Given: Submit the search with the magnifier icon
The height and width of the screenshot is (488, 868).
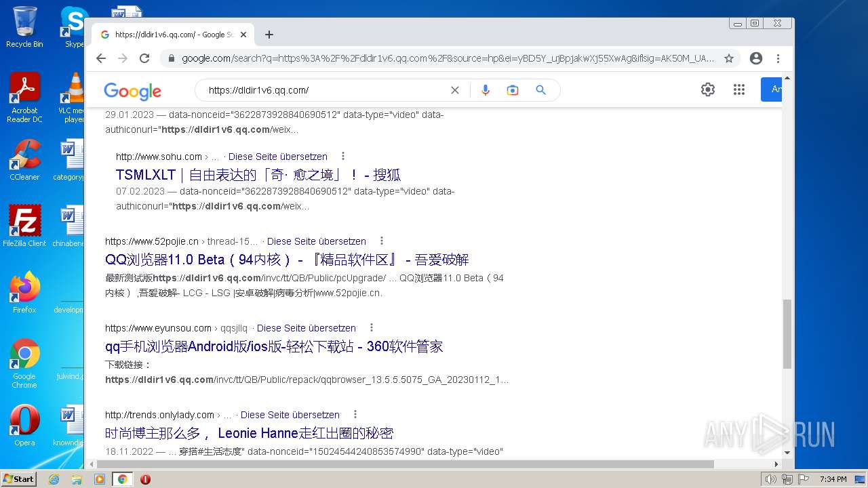Looking at the screenshot, I should click(540, 90).
